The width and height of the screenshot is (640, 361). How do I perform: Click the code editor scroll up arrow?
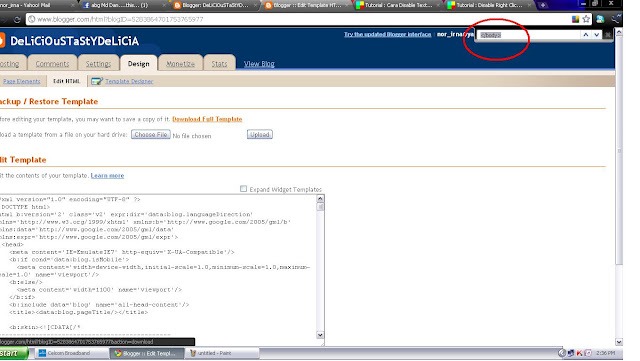[x=320, y=199]
